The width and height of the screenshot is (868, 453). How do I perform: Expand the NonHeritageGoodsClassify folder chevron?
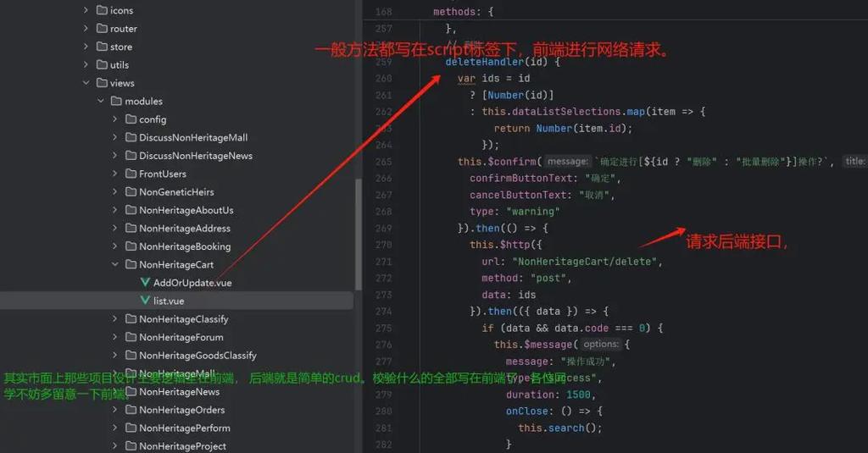click(115, 355)
